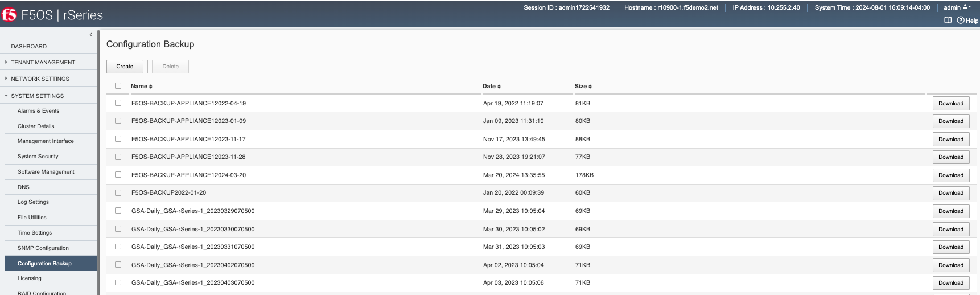
Task: Open Management Interface settings
Action: point(46,141)
